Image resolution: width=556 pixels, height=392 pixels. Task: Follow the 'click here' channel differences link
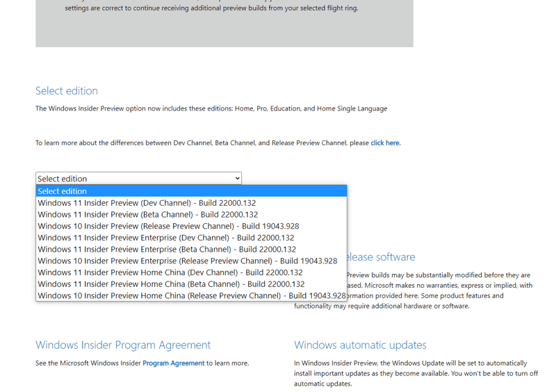tap(385, 142)
